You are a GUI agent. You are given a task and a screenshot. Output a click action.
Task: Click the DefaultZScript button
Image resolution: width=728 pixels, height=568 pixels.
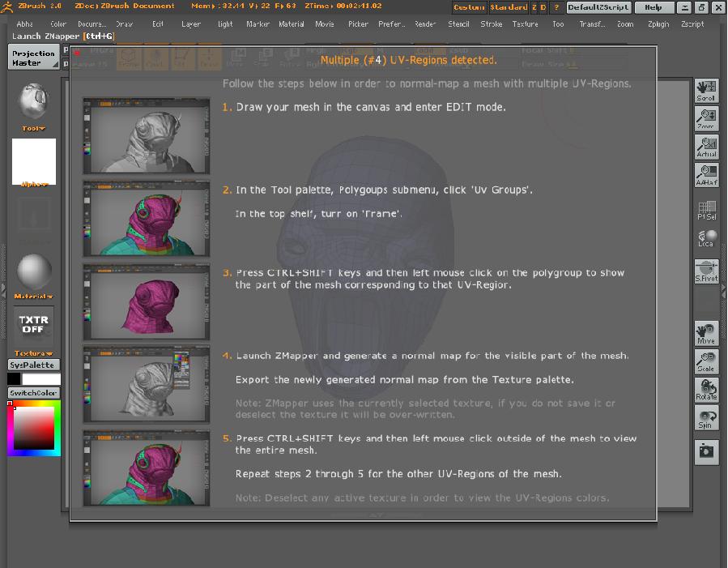[598, 7]
